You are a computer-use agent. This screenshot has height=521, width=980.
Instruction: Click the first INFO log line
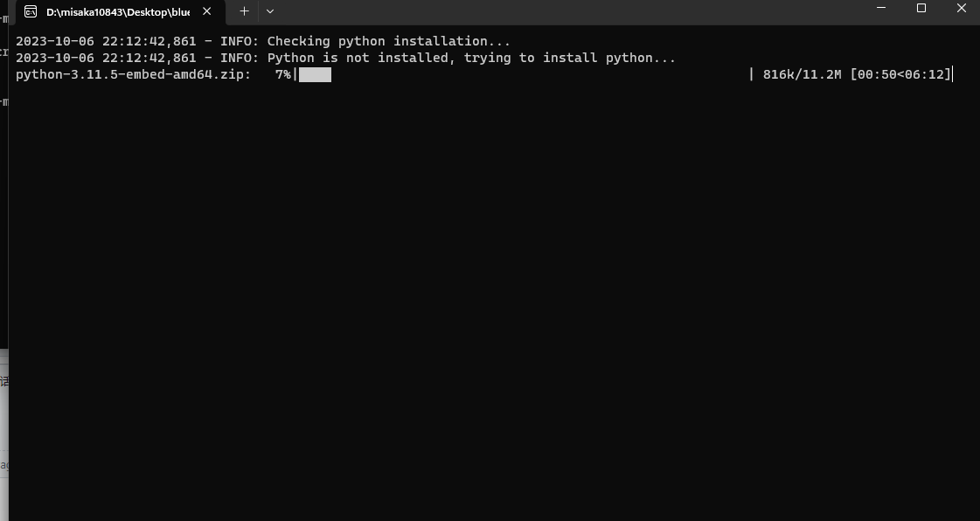pos(262,40)
